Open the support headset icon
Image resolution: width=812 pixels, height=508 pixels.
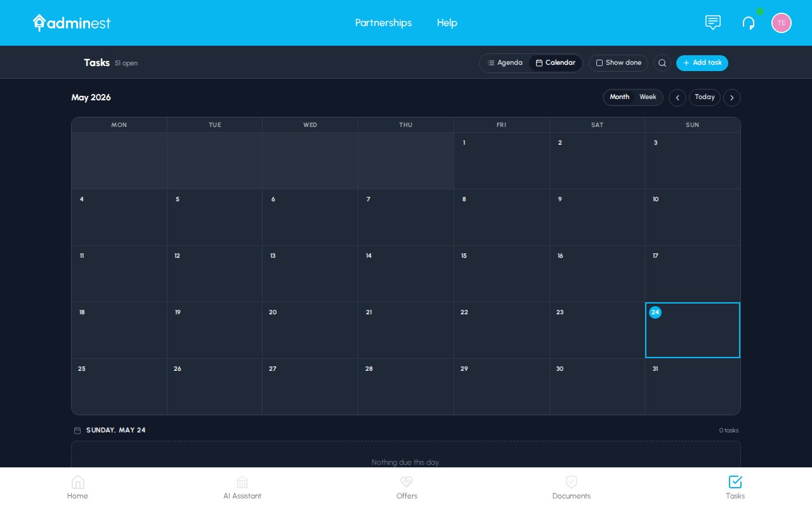(749, 23)
